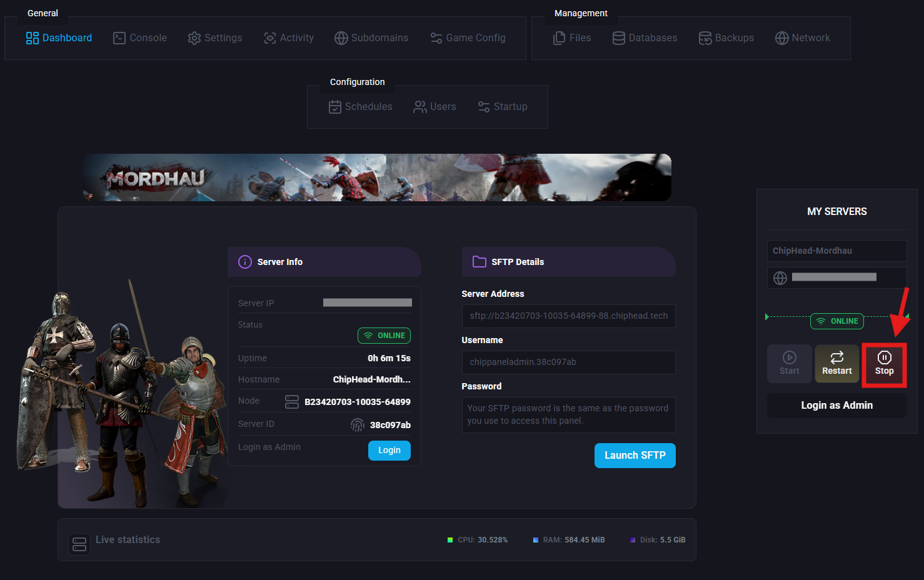Click the server ID 38c097ab
Viewport: 924px width, 580px height.
[x=390, y=425]
